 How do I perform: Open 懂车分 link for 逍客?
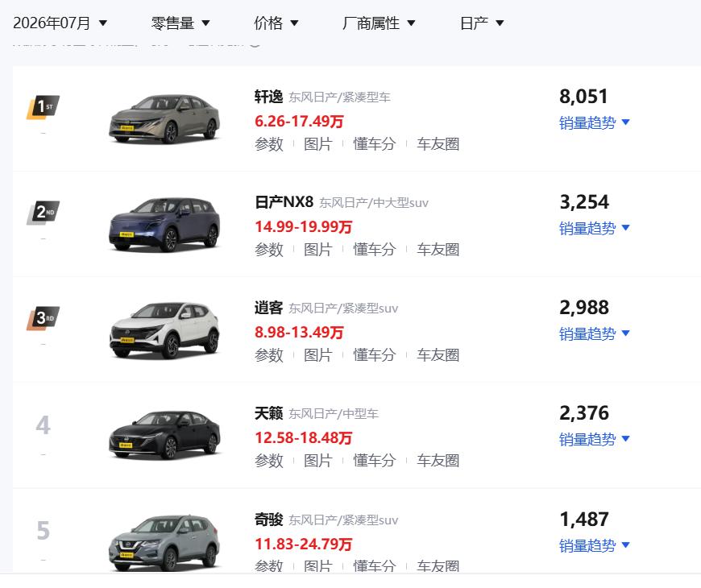point(374,354)
